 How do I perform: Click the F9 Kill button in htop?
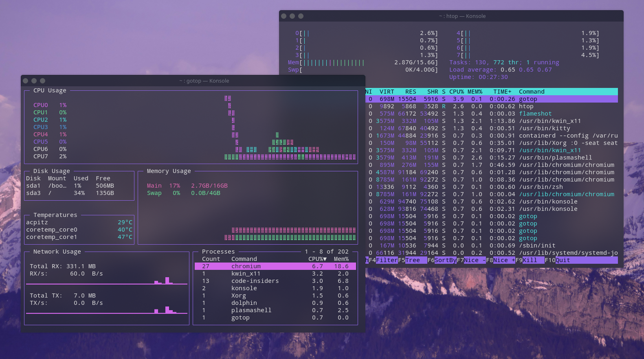pos(530,260)
